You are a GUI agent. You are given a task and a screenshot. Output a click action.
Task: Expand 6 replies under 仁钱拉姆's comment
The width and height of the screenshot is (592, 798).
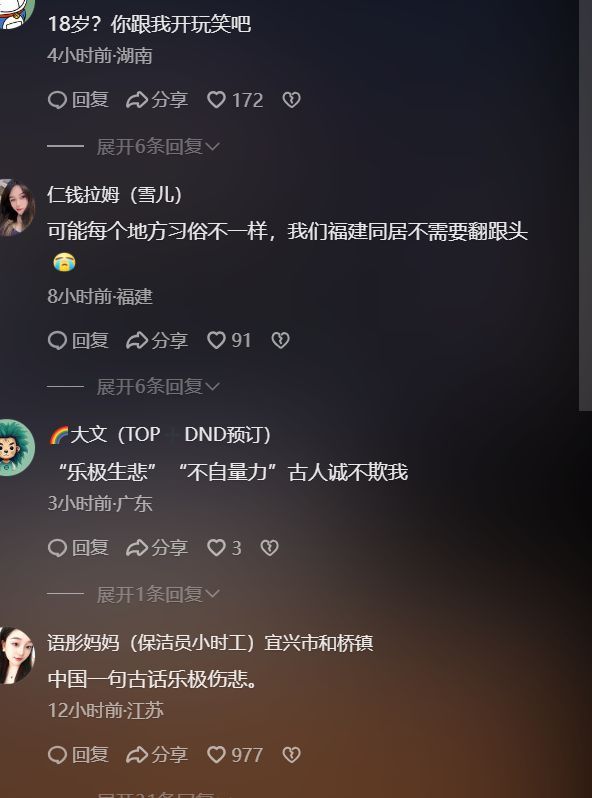(158, 387)
